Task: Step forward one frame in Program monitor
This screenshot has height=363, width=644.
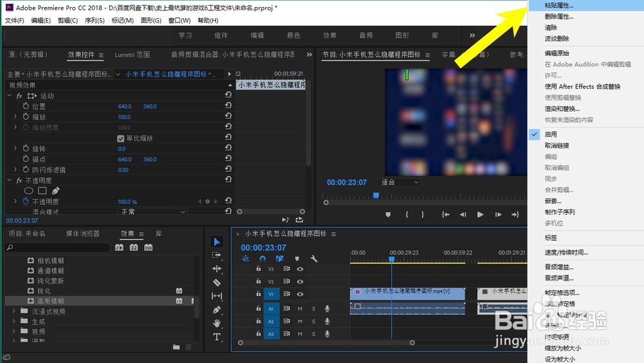Action: tap(498, 215)
